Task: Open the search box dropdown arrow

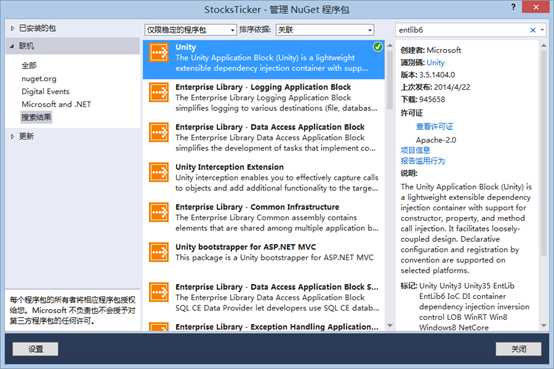Action: [x=542, y=30]
